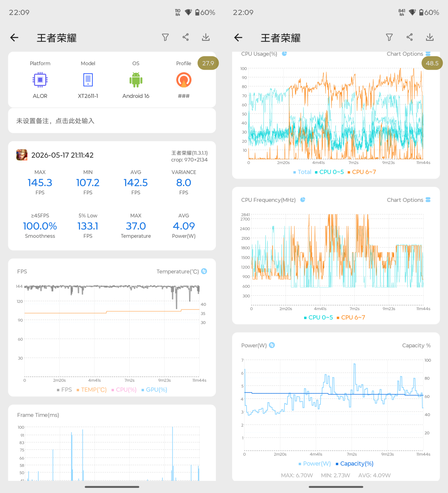
Task: Tap the left screen bottom navigation handle
Action: 112,487
